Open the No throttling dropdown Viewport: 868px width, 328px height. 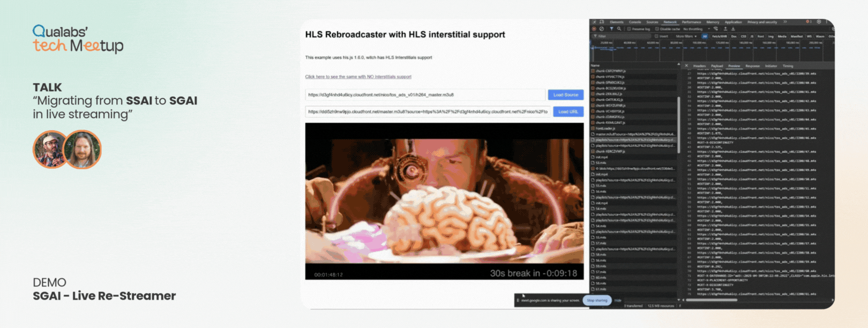[697, 29]
